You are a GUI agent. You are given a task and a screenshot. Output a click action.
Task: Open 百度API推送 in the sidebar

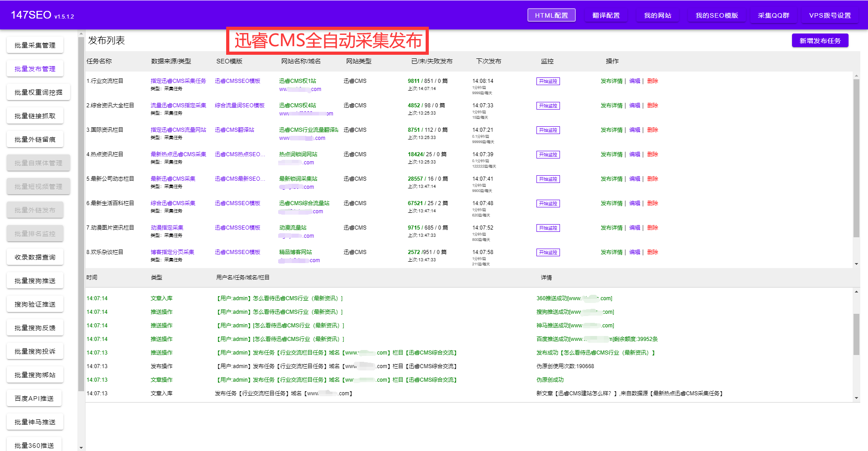click(x=34, y=398)
